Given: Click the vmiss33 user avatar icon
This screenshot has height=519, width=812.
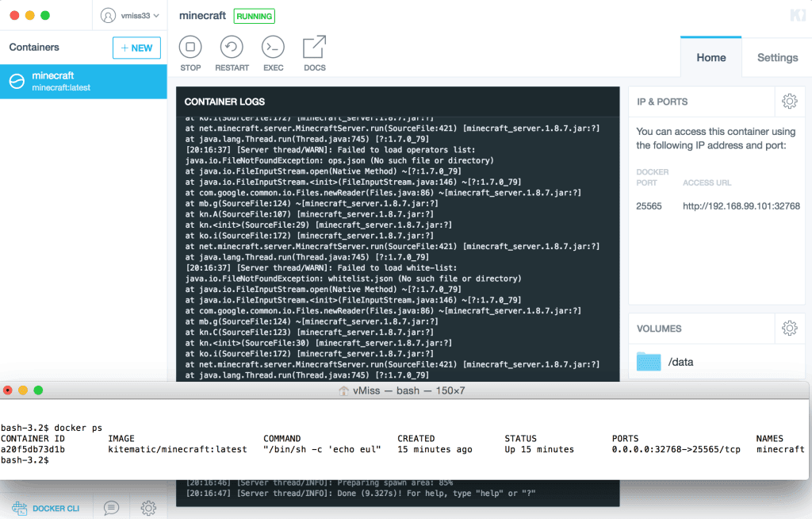Looking at the screenshot, I should tap(108, 16).
